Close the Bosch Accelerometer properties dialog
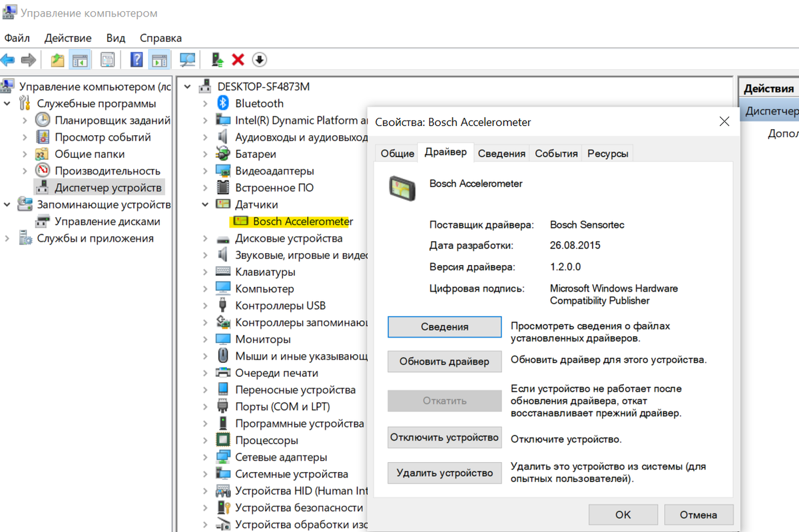Viewport: 799px width, 532px height. (x=724, y=122)
